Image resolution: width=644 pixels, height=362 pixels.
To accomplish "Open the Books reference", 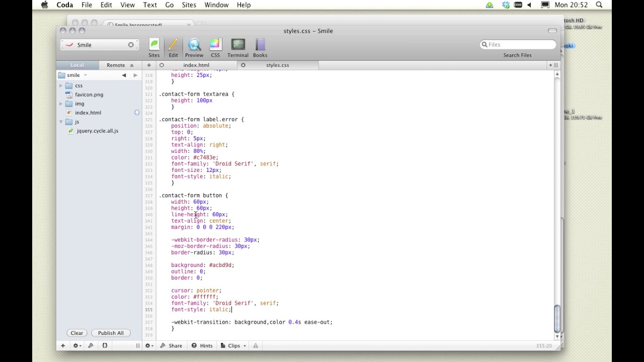I will [x=260, y=48].
